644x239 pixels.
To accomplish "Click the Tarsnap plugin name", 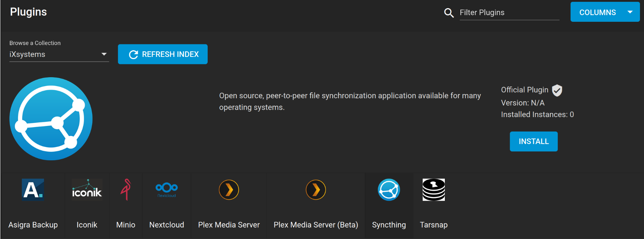I will tap(434, 225).
